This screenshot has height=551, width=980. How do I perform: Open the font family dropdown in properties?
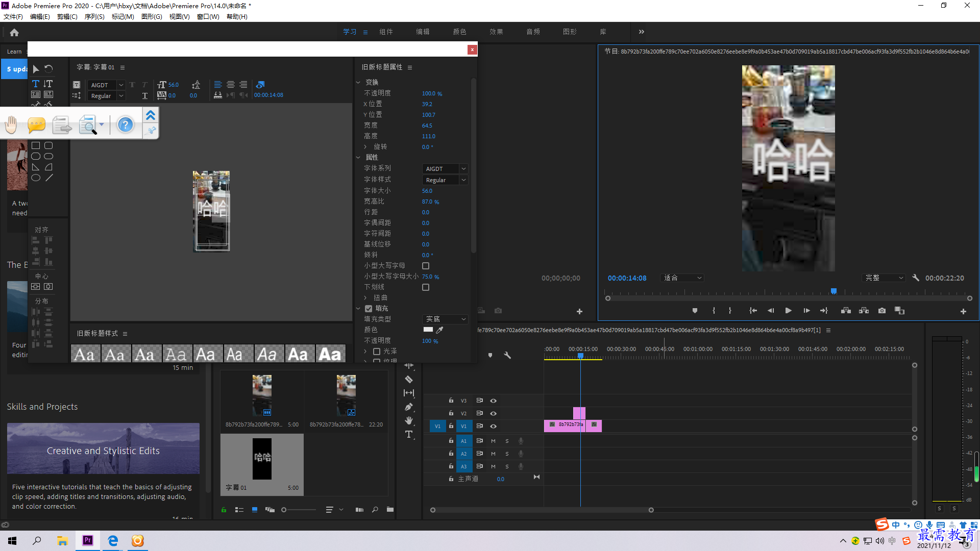445,169
